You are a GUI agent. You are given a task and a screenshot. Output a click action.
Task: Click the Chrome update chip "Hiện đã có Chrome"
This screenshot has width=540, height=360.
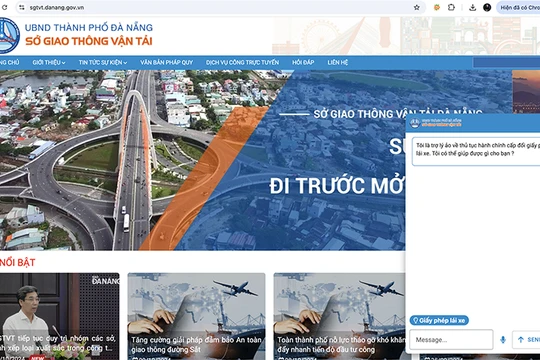(518, 7)
